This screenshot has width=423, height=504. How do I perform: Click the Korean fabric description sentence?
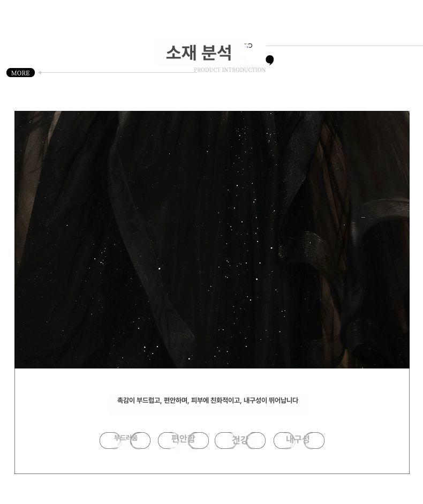[x=208, y=400]
